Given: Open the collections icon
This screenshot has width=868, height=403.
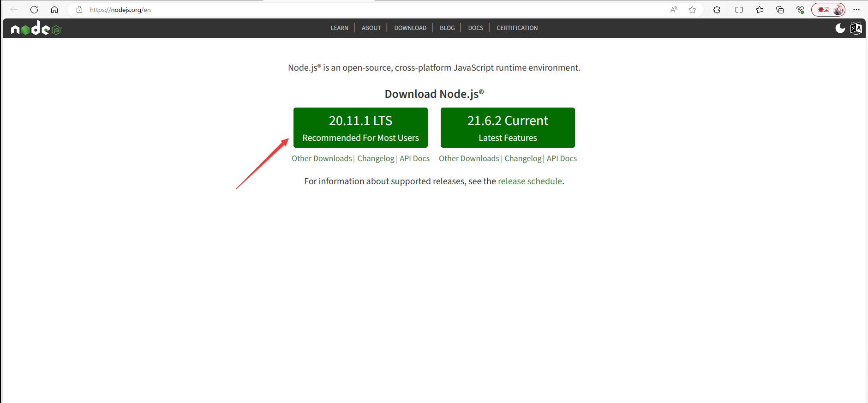Looking at the screenshot, I should (780, 10).
